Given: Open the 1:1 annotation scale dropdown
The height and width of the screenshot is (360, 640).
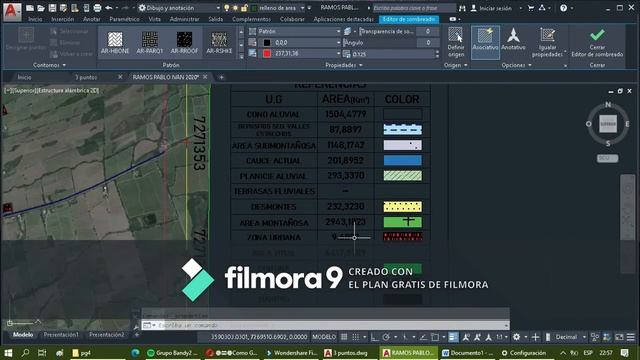Looking at the screenshot, I should click(x=502, y=337).
